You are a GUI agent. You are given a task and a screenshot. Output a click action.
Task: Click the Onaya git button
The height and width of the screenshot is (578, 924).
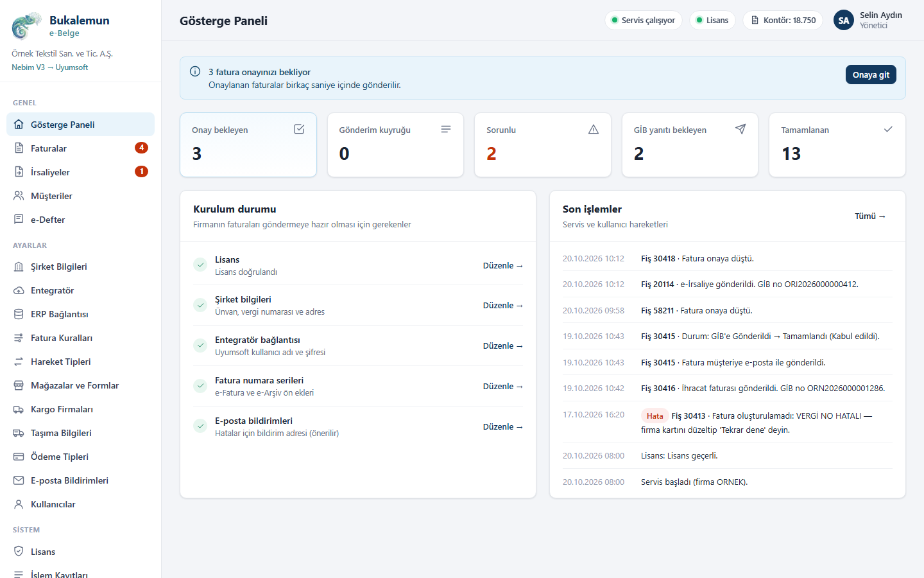871,74
